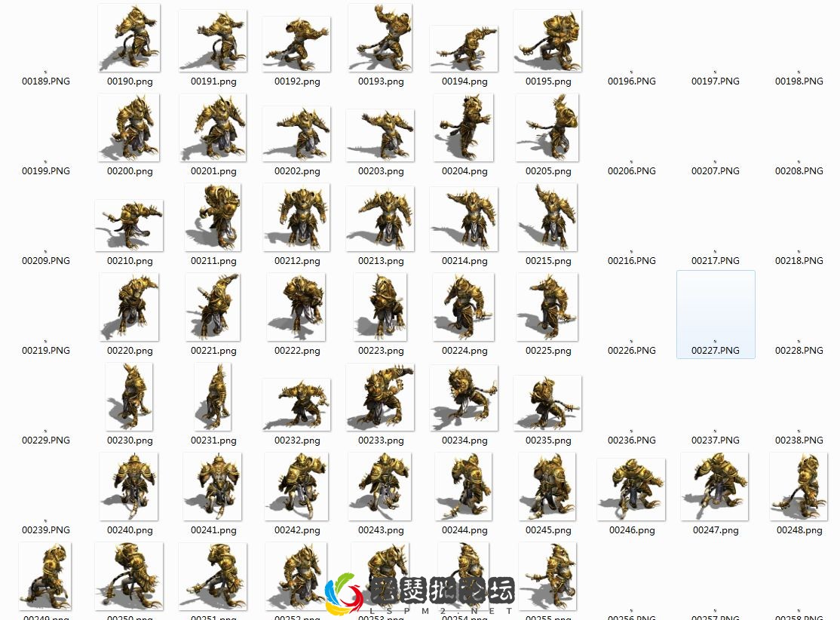This screenshot has height=620, width=840.
Task: Select the 00214.png thumbnail
Action: tap(464, 219)
